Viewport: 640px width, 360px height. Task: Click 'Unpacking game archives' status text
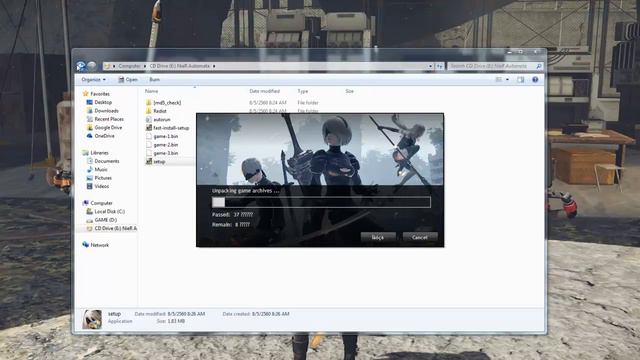click(x=246, y=191)
